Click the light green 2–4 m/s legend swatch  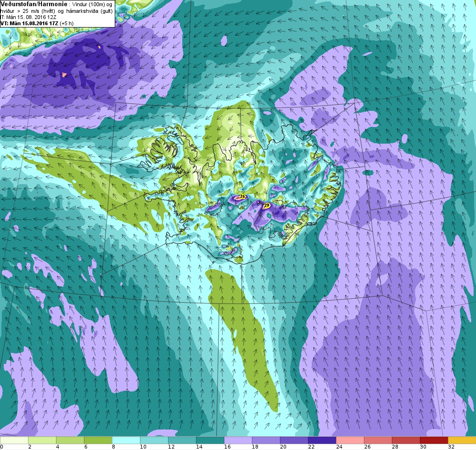[x=42, y=440]
